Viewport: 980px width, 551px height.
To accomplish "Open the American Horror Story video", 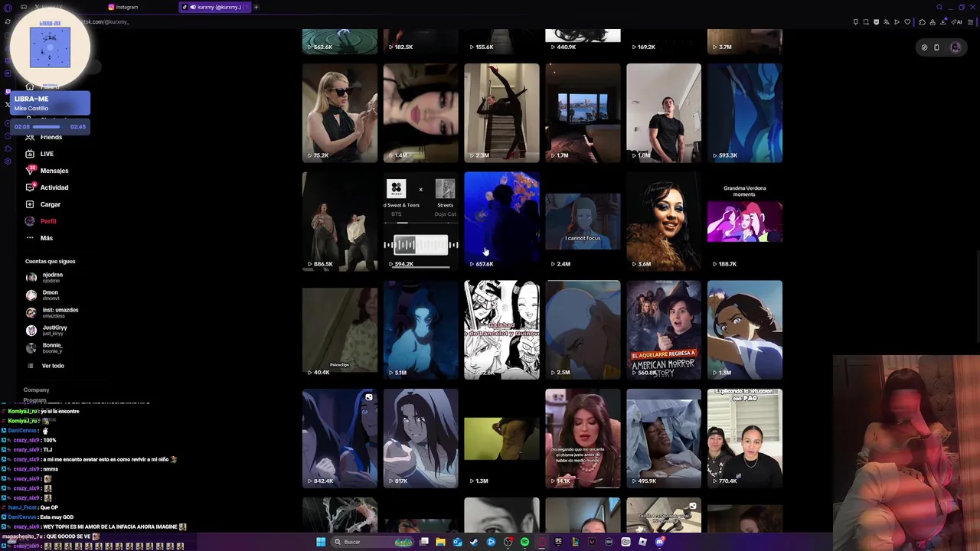I will (x=664, y=330).
